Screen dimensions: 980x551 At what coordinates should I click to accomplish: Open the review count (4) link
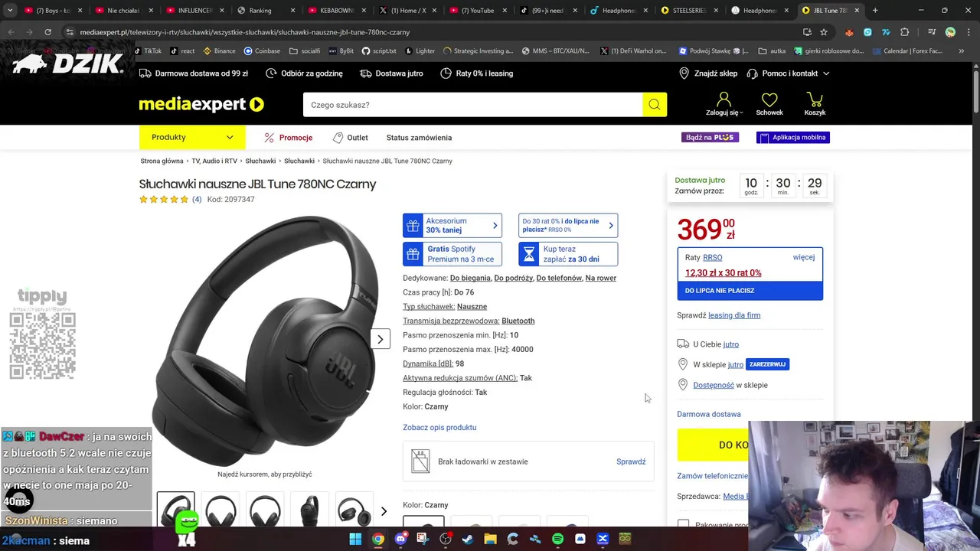click(x=197, y=199)
